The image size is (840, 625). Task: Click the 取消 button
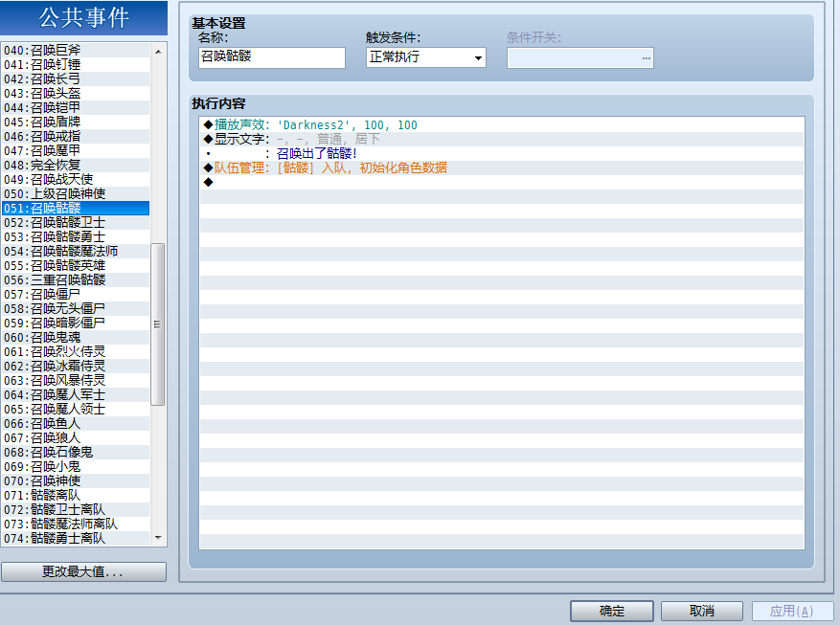pyautogui.click(x=702, y=611)
